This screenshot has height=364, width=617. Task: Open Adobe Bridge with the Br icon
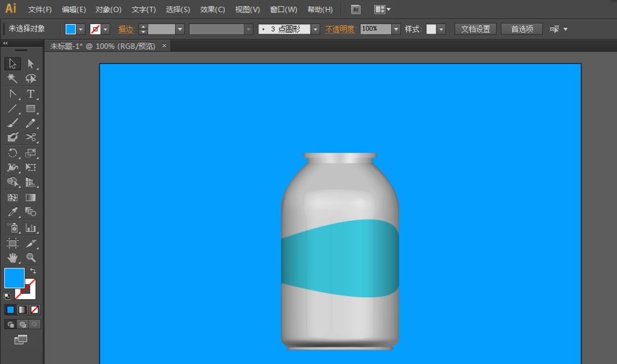click(356, 9)
